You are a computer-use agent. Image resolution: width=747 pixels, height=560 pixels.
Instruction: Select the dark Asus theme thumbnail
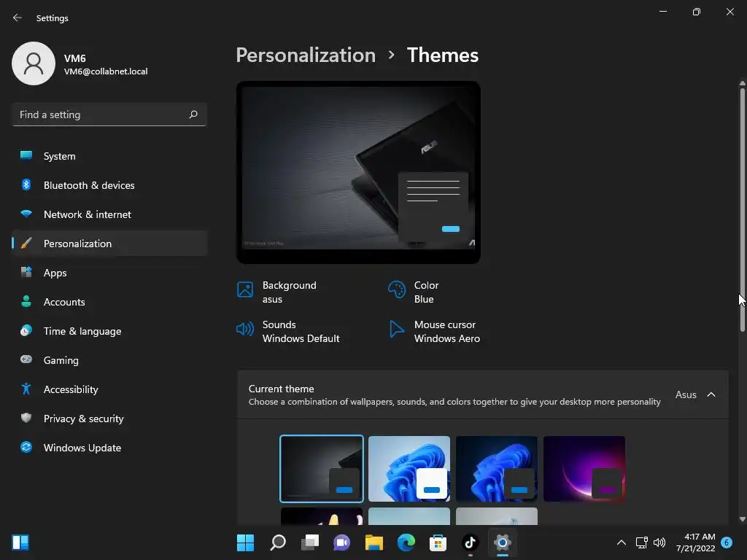[322, 469]
